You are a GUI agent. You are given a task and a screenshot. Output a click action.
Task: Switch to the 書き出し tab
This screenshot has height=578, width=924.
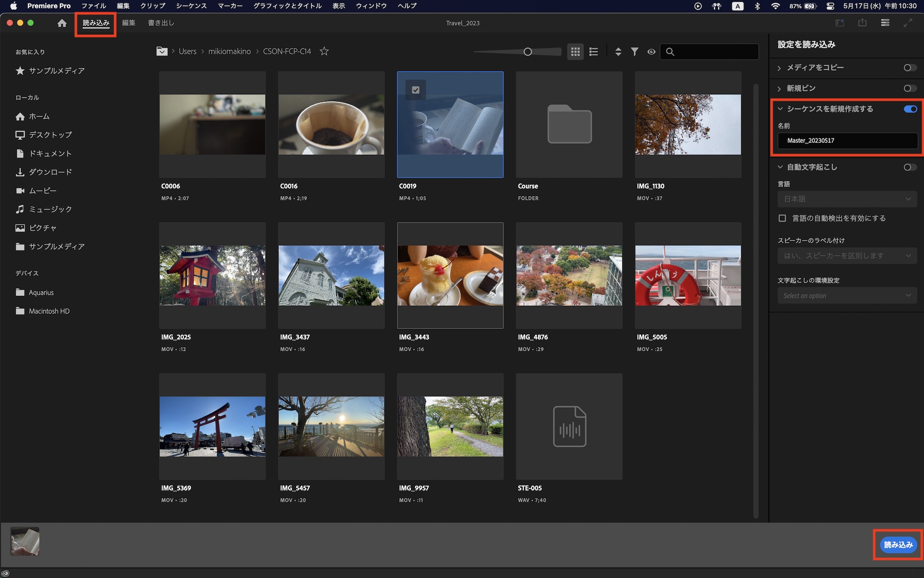coord(161,23)
